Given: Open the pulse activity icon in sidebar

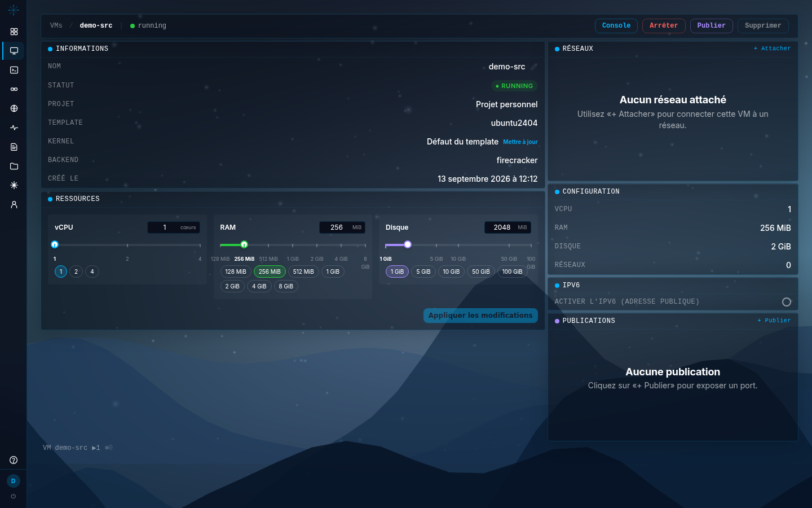Looking at the screenshot, I should click(x=14, y=128).
